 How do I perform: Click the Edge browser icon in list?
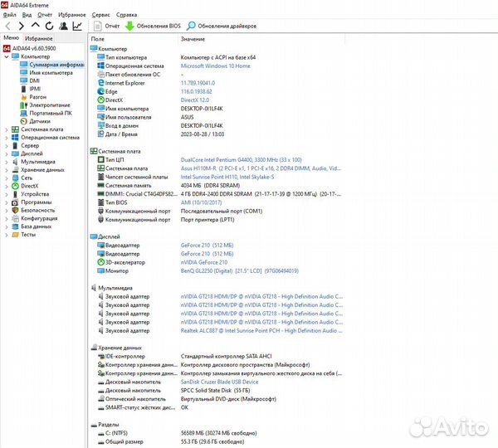tap(101, 91)
